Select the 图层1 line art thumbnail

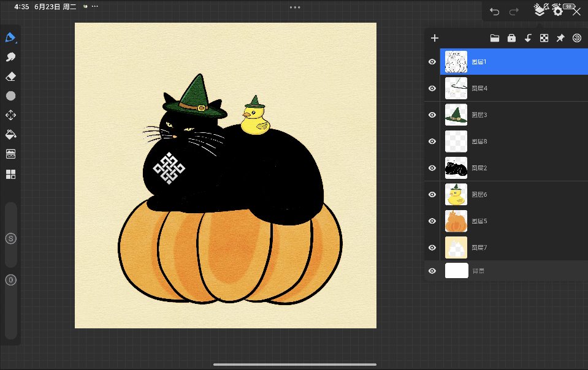pos(456,62)
